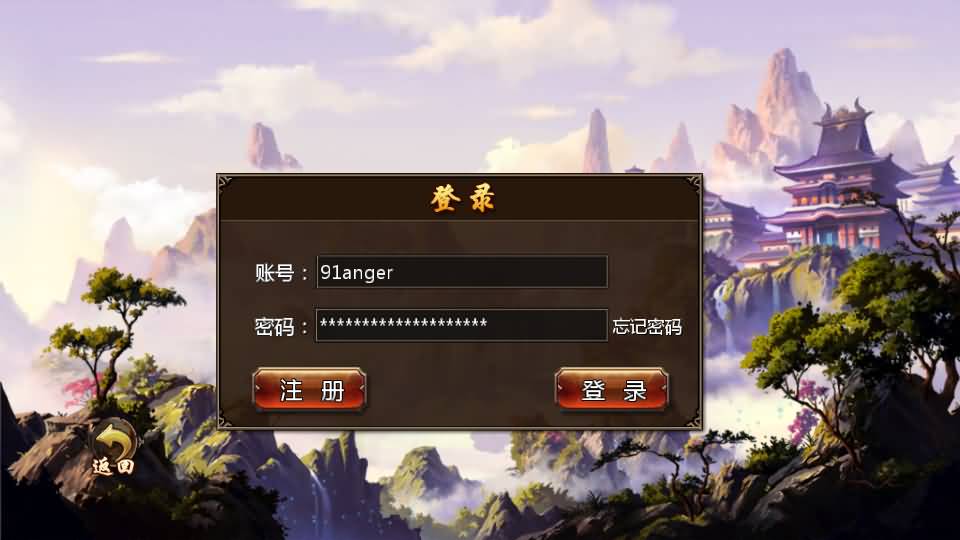Click the dialog's bottom-left ornamental corner
Viewport: 960px width, 540px height.
(x=225, y=422)
